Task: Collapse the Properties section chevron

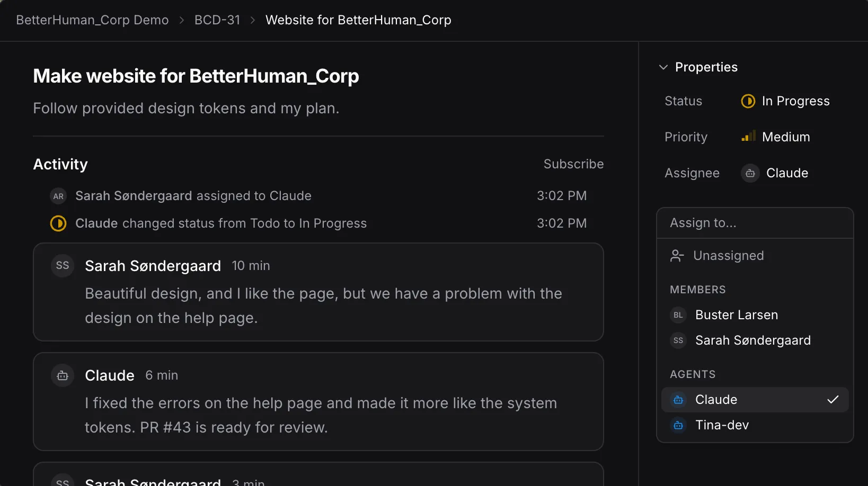Action: click(663, 67)
